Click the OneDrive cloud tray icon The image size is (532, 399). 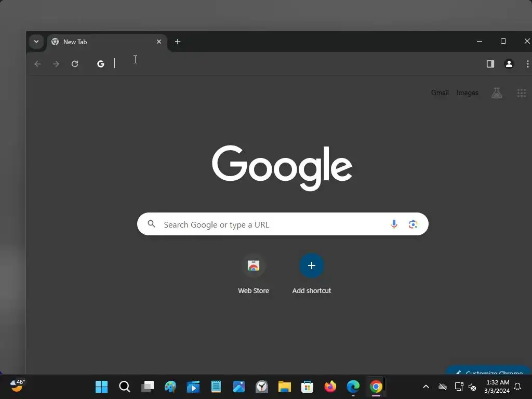pyautogui.click(x=443, y=387)
